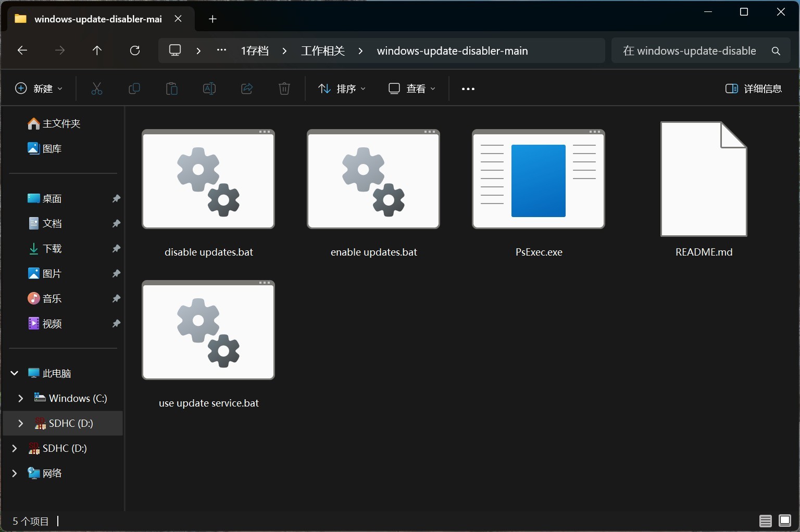
Task: Open the see-more ellipsis toolbar menu
Action: pos(467,88)
